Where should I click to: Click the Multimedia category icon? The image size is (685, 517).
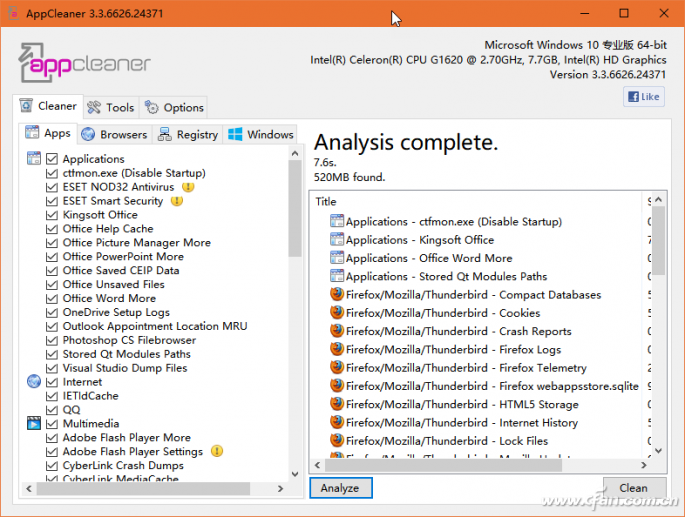coord(34,423)
